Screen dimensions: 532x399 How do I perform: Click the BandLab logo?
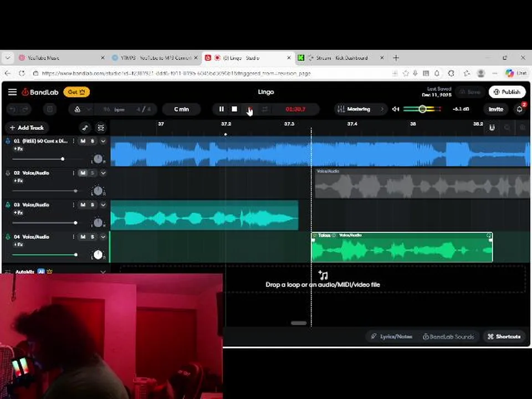tap(40, 92)
